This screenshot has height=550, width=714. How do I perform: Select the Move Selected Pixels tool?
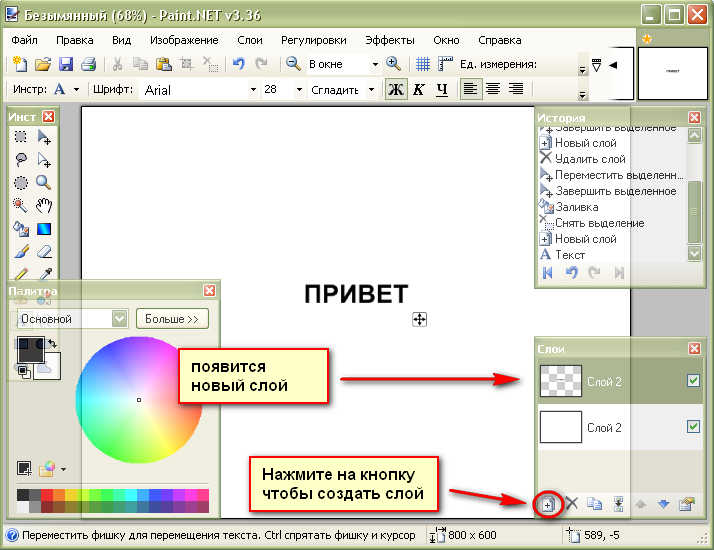pos(44,137)
